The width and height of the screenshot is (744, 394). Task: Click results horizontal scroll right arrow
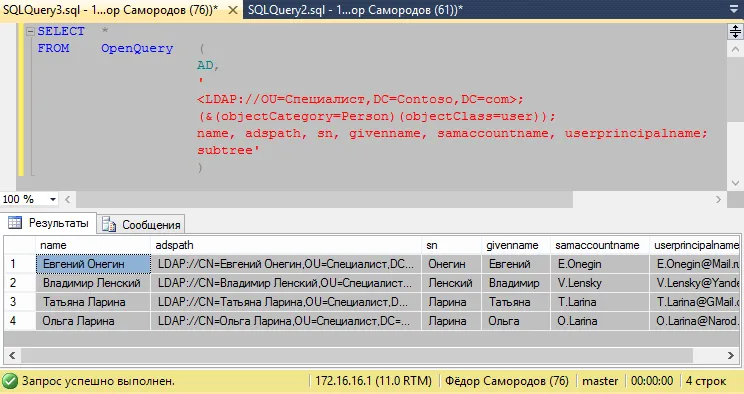[731, 355]
